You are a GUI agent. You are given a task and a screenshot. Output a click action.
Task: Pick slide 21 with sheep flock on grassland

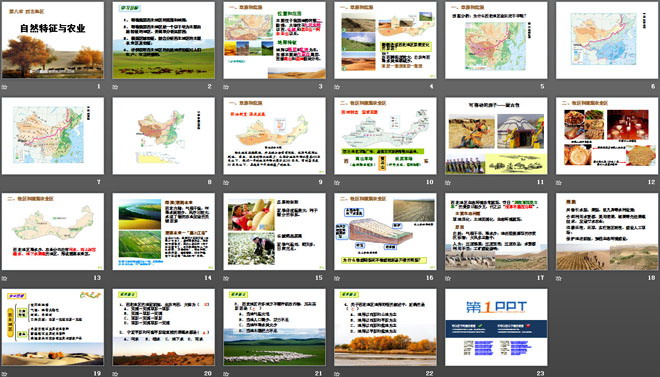tap(274, 327)
